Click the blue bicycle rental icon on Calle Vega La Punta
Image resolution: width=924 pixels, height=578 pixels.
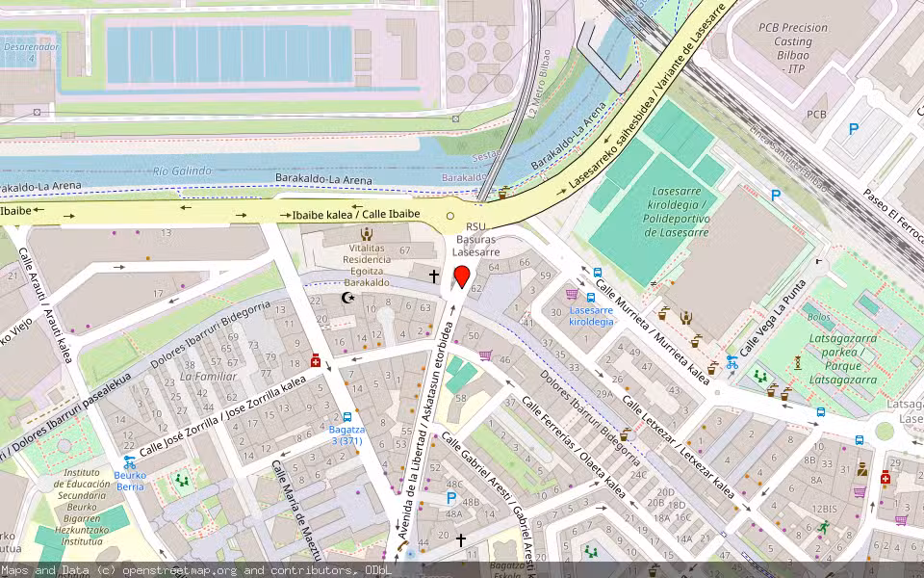tap(731, 363)
